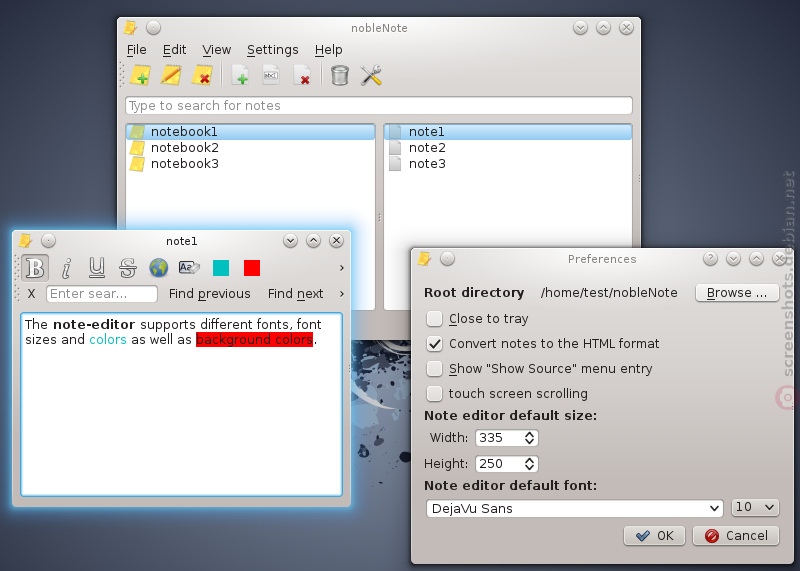
Task: Open the font size 10 dropdown
Action: [755, 507]
